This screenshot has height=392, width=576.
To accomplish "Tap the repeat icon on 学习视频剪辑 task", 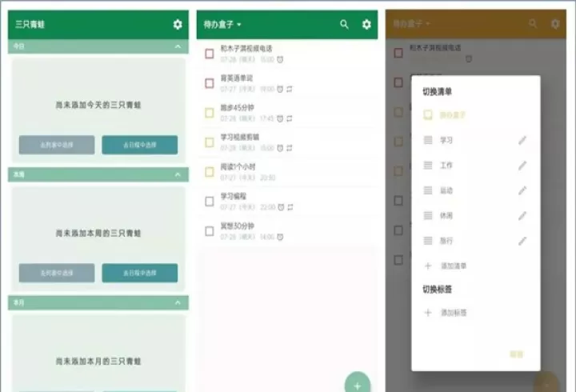I will click(290, 148).
